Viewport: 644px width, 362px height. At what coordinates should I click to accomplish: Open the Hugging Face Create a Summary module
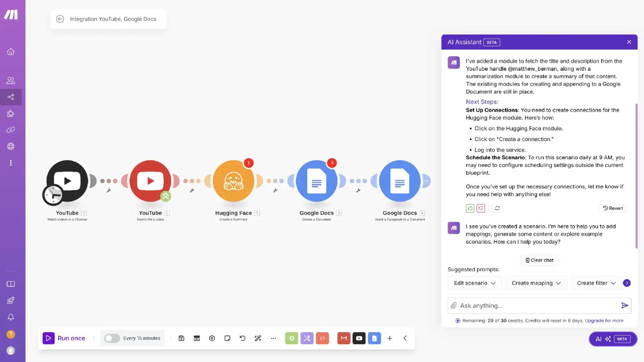coord(233,181)
